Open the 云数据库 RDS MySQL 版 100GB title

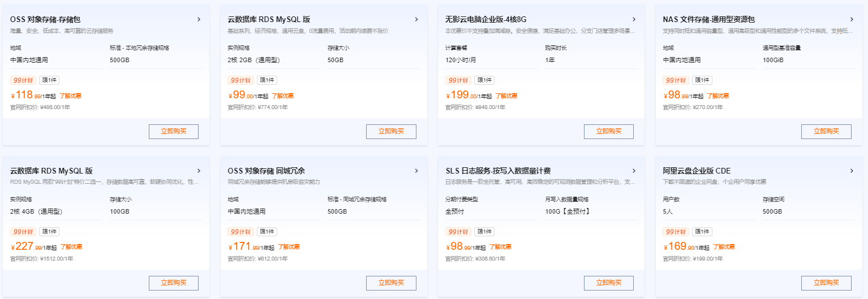51,171
